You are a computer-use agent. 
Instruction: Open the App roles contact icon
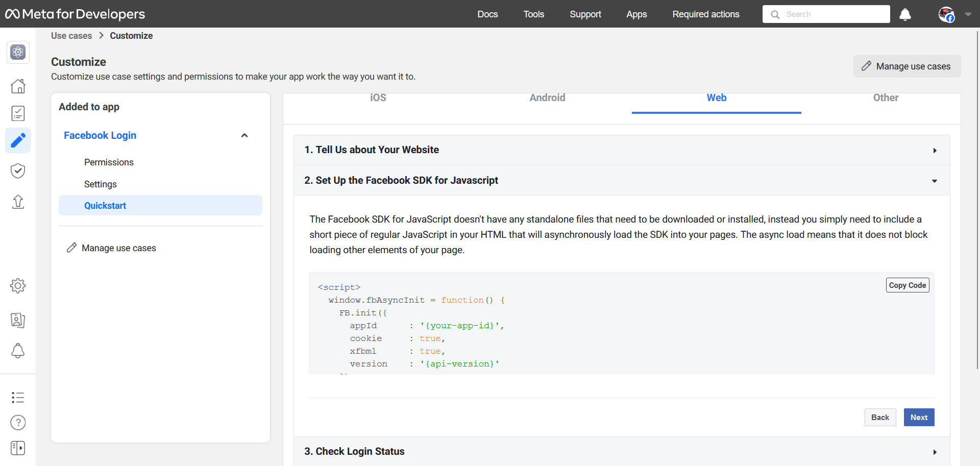tap(18, 320)
